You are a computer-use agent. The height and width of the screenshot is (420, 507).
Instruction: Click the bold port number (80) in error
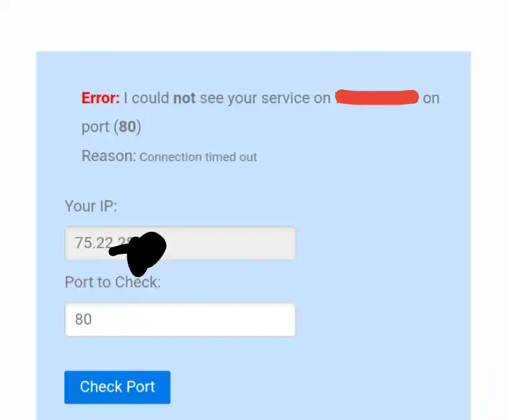127,127
